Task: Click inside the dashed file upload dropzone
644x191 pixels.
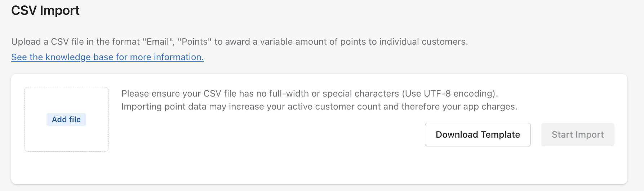Action: 66,101
